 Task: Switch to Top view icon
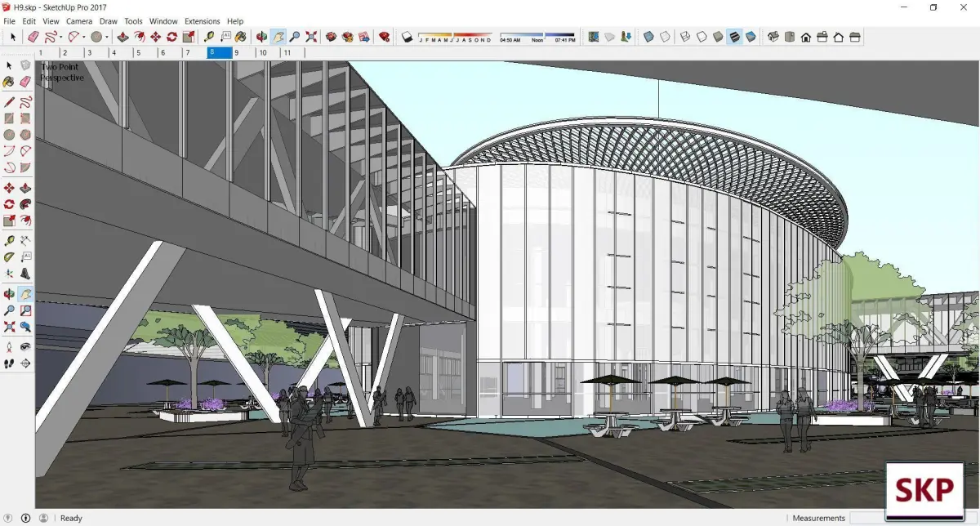pos(790,37)
